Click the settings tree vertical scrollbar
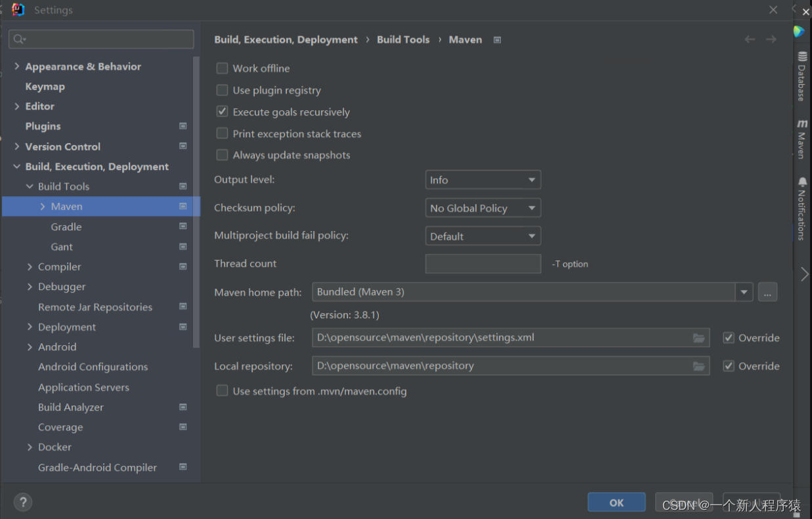812x519 pixels. (196, 202)
